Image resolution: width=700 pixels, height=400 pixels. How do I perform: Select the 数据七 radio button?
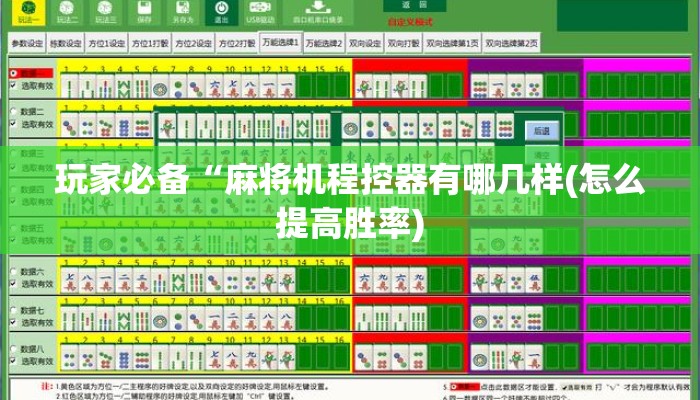point(14,310)
